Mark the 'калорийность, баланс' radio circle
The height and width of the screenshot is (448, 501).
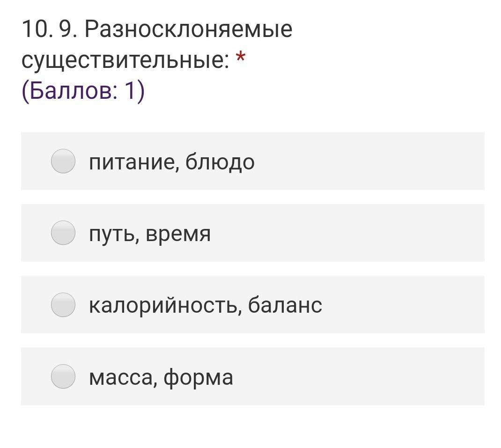coord(63,305)
